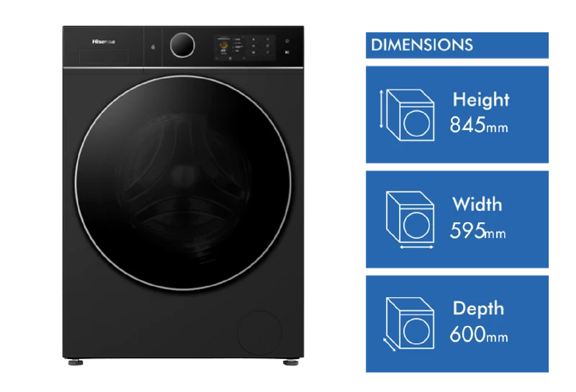The width and height of the screenshot is (576, 392).
Task: Open the detergent drawer below Hisense logo
Action: (104, 57)
